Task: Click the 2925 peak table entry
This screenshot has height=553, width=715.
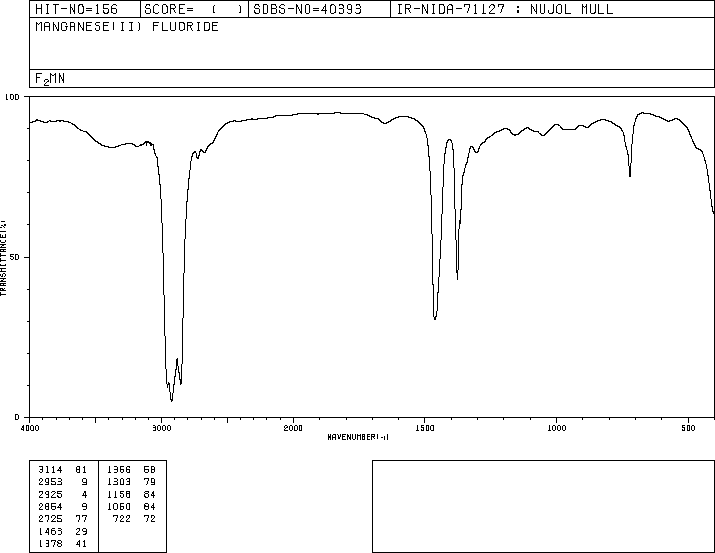Action: click(x=50, y=494)
